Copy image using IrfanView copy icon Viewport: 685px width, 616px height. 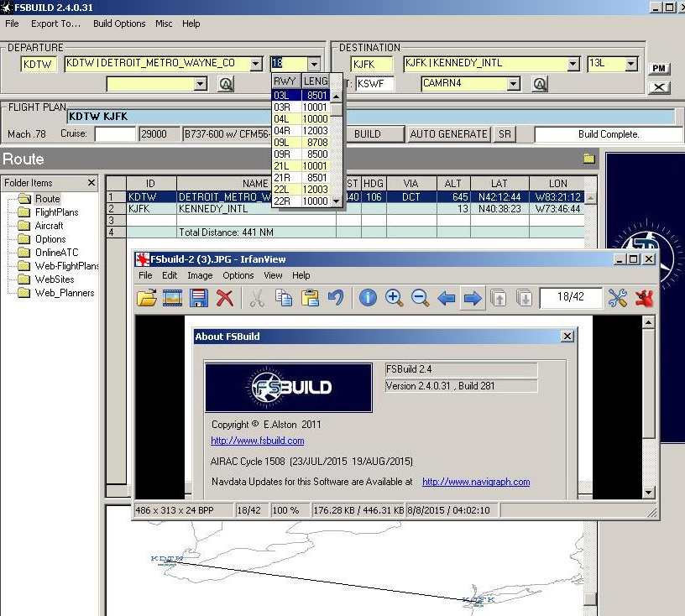tap(284, 298)
